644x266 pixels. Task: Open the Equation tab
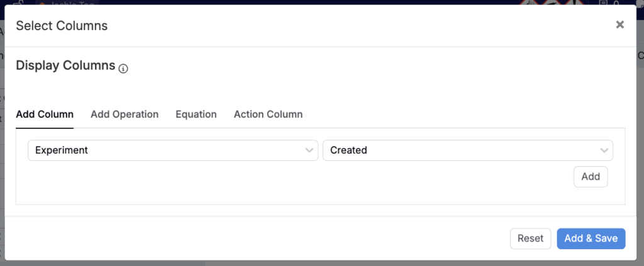coord(196,114)
